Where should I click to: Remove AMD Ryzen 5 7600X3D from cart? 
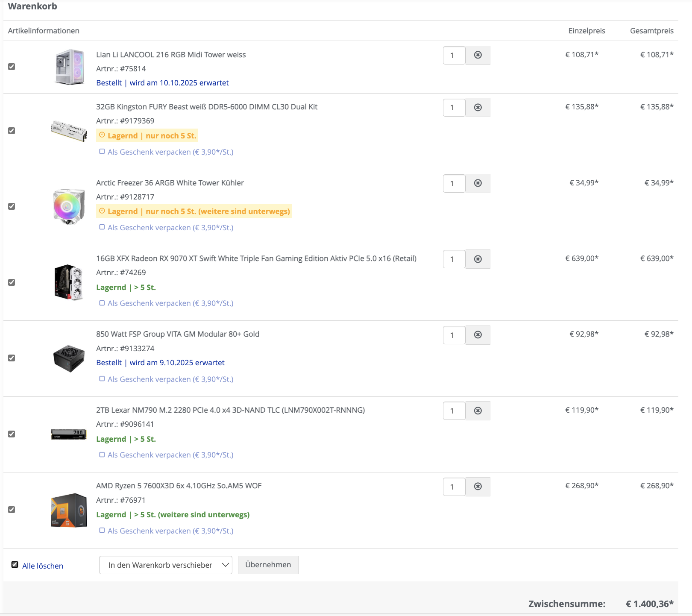tap(478, 487)
